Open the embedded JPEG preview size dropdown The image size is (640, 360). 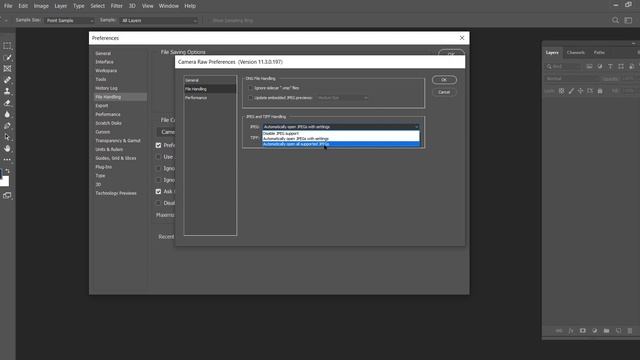pyautogui.click(x=342, y=98)
